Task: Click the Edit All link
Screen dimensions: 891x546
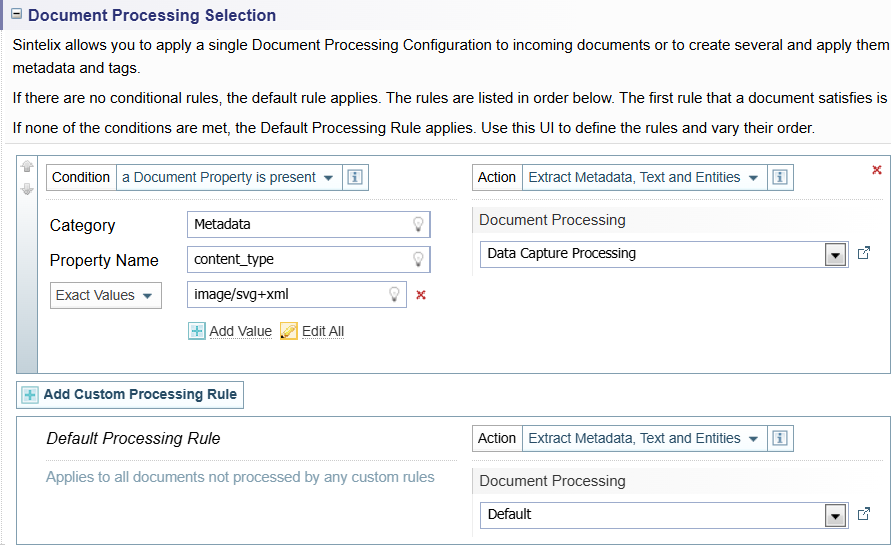Action: [313, 331]
